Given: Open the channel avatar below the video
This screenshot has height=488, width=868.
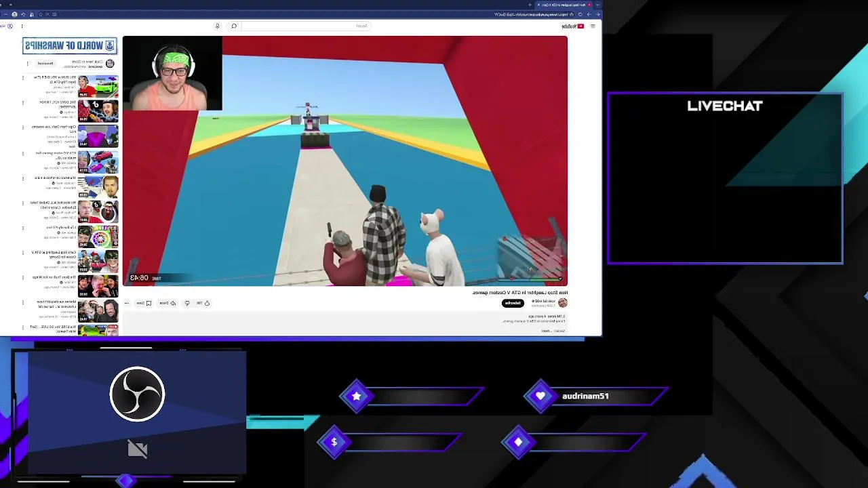Looking at the screenshot, I should pyautogui.click(x=562, y=302).
